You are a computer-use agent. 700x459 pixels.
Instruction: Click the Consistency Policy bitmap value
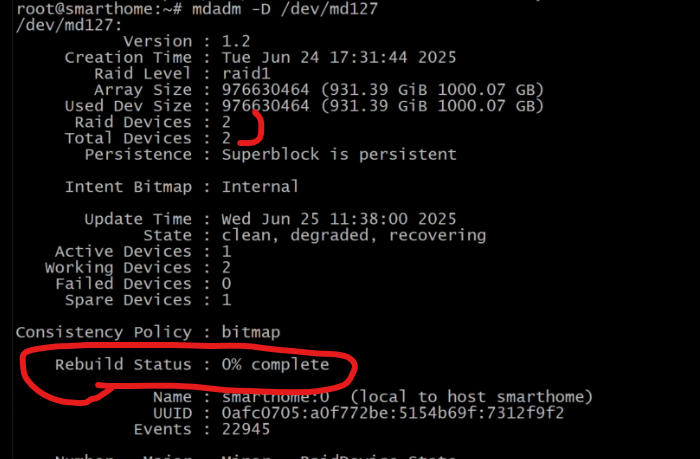click(x=251, y=332)
